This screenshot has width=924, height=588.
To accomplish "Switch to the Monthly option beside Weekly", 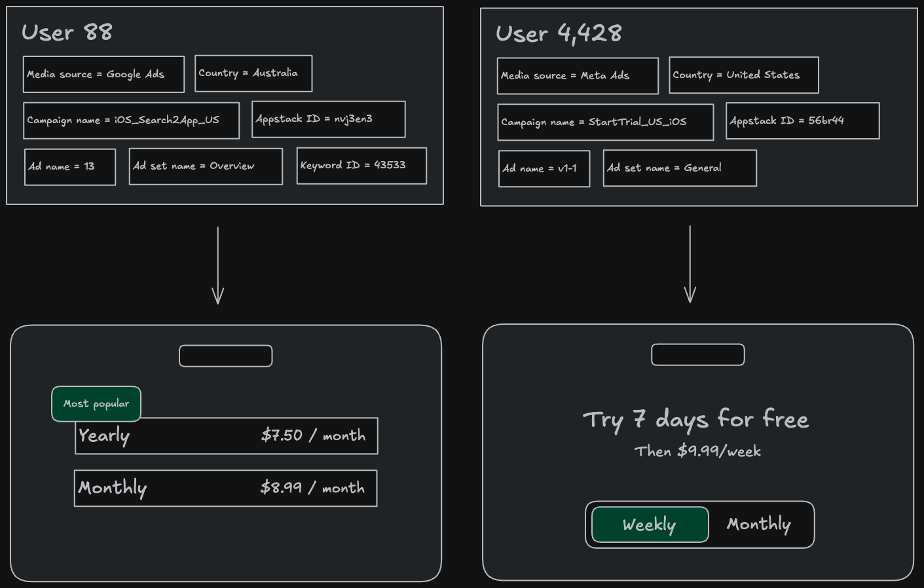I will click(759, 524).
